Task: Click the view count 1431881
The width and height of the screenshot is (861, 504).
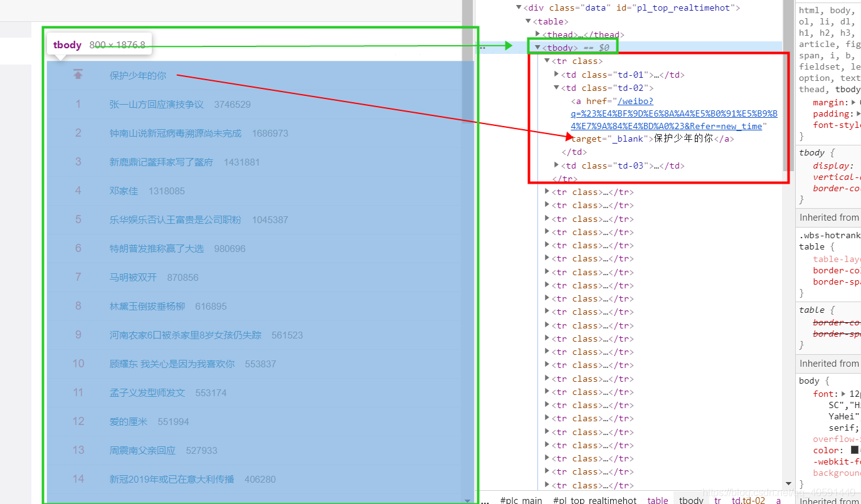Action: [241, 162]
